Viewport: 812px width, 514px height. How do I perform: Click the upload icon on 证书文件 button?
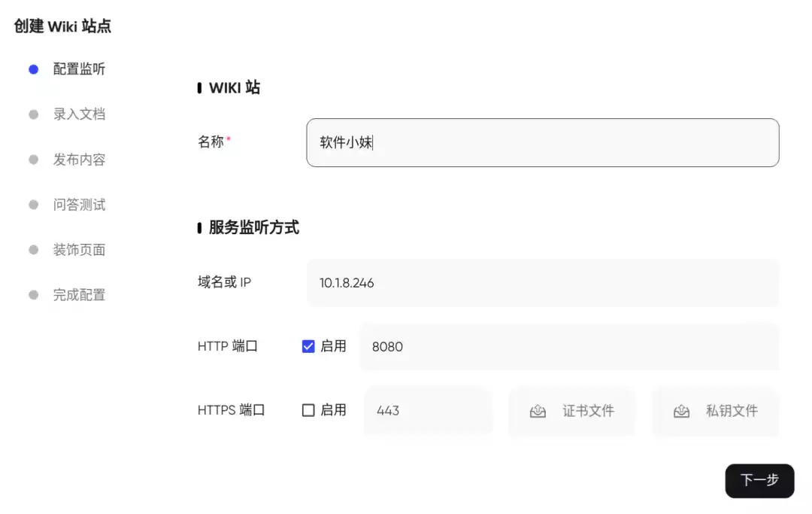coord(537,411)
